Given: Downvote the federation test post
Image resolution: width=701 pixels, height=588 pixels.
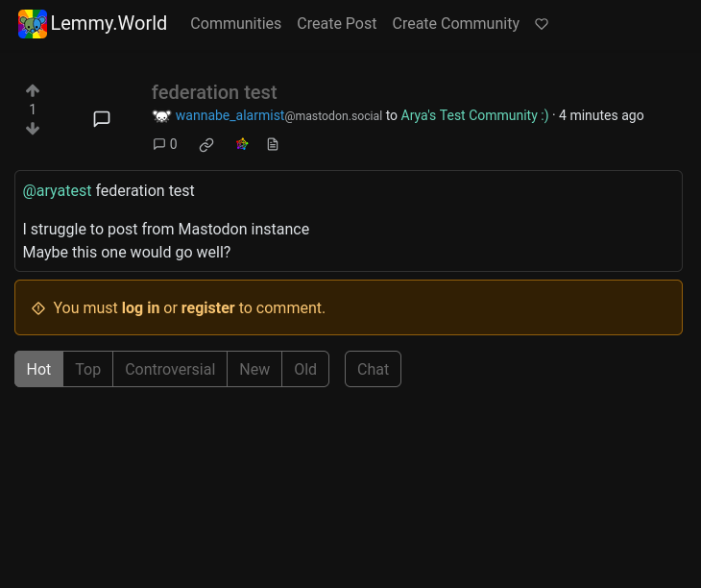Looking at the screenshot, I should 33,129.
